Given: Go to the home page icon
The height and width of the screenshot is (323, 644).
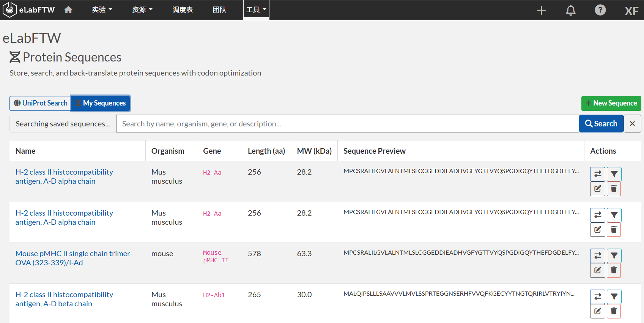Looking at the screenshot, I should 68,10.
